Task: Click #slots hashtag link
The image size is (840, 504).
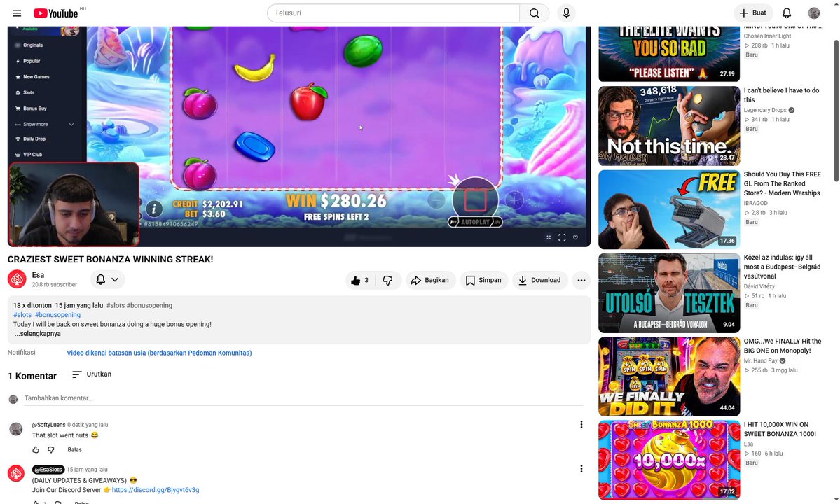Action: click(x=22, y=315)
